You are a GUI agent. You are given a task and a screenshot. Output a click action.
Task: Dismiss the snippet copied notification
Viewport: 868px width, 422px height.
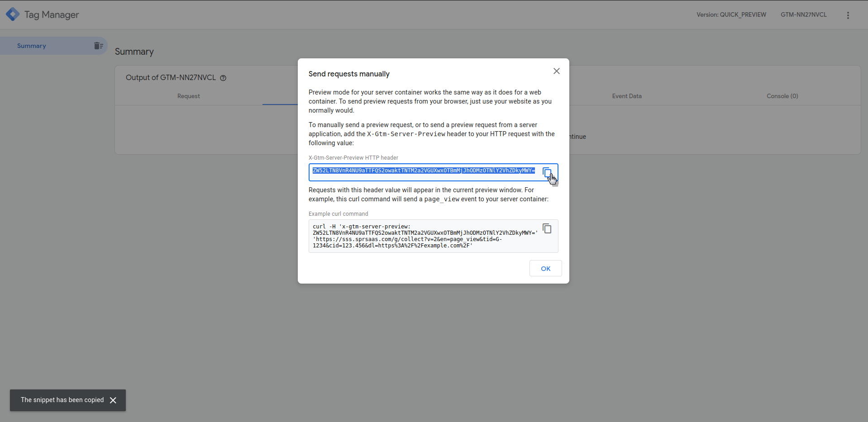tap(113, 400)
